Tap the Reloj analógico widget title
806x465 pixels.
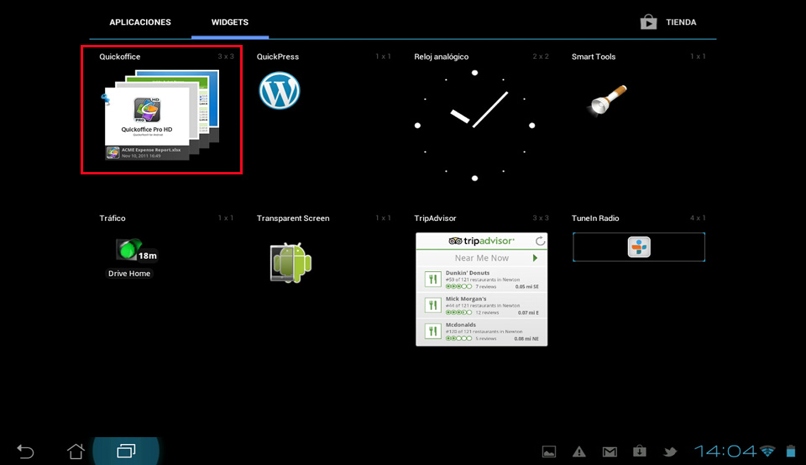pyautogui.click(x=441, y=57)
